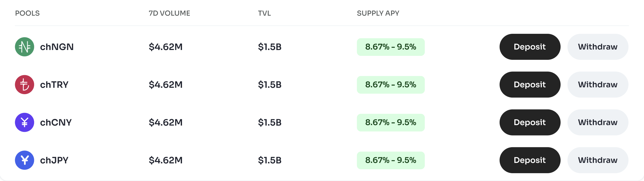Withdraw from the chTRY pool
Image resolution: width=644 pixels, height=181 pixels.
(x=598, y=84)
